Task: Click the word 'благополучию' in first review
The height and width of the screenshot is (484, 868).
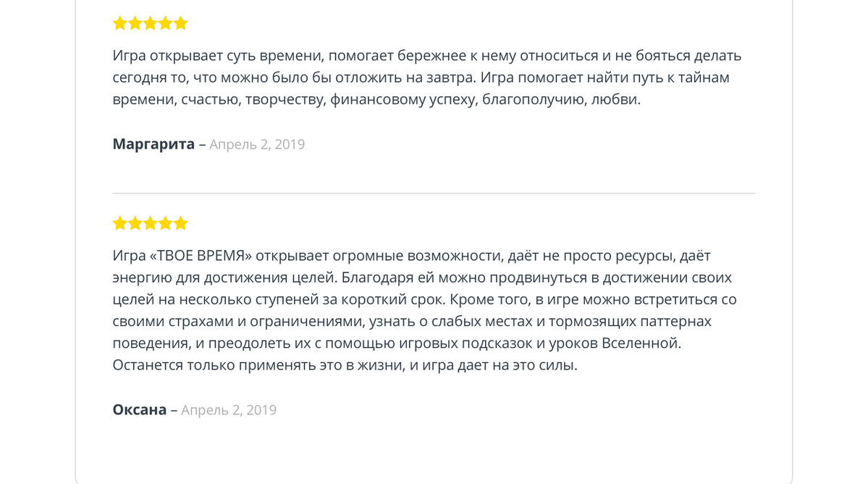Action: click(534, 100)
